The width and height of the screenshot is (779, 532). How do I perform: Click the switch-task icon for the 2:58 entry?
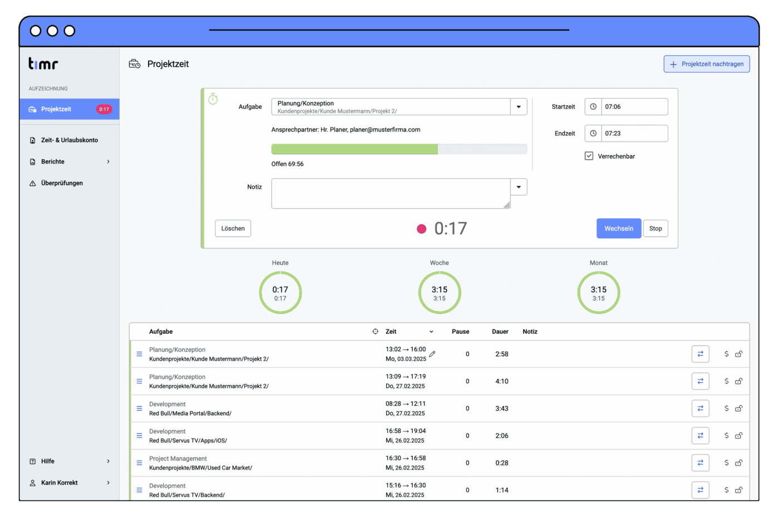(700, 354)
